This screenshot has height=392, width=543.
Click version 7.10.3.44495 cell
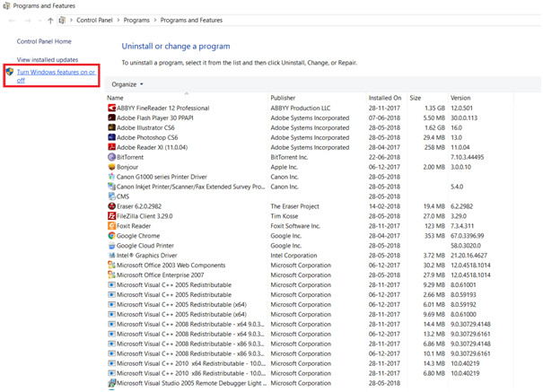point(468,157)
